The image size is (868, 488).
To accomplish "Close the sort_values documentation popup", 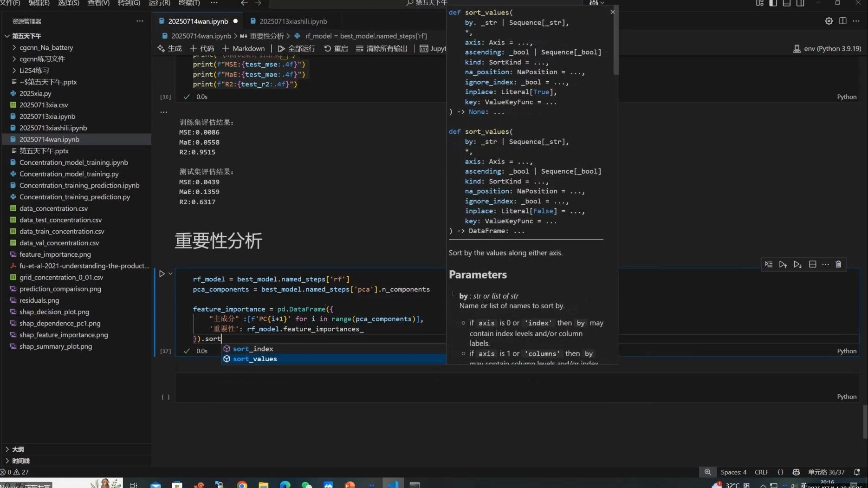I will coord(613,12).
